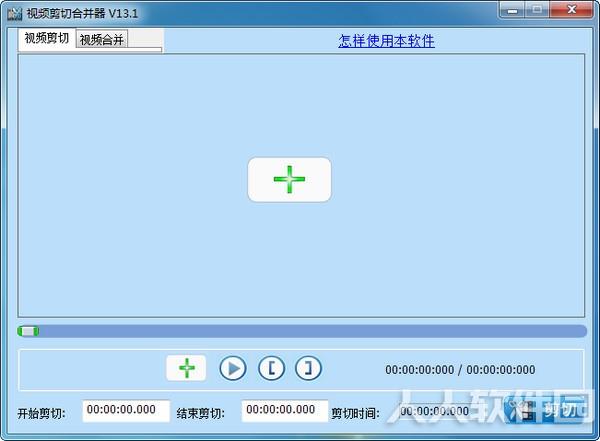Click the green seek slider handle
The height and width of the screenshot is (441, 600).
pyautogui.click(x=28, y=331)
